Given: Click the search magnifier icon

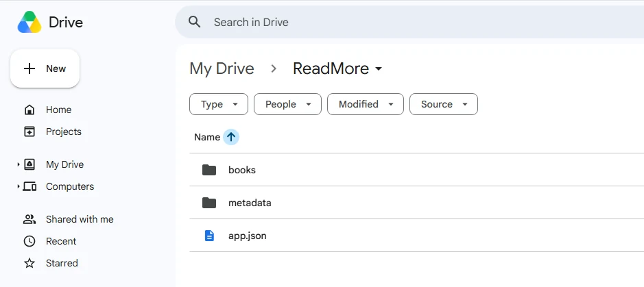Looking at the screenshot, I should pyautogui.click(x=194, y=22).
